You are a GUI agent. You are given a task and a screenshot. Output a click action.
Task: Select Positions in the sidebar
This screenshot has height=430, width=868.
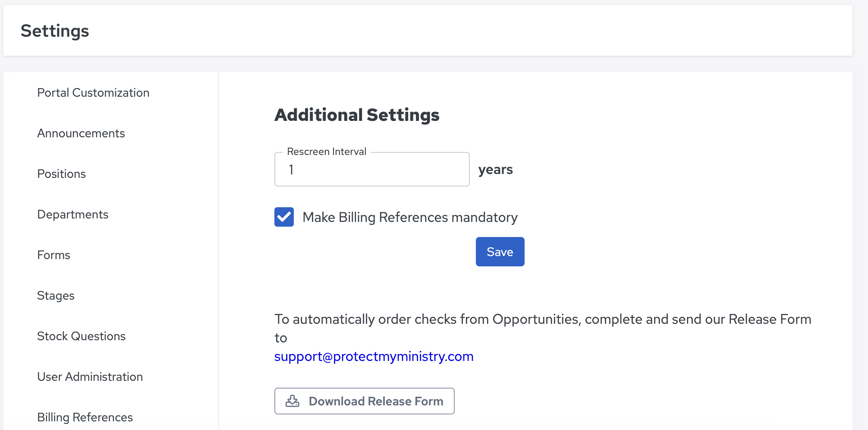coord(62,174)
